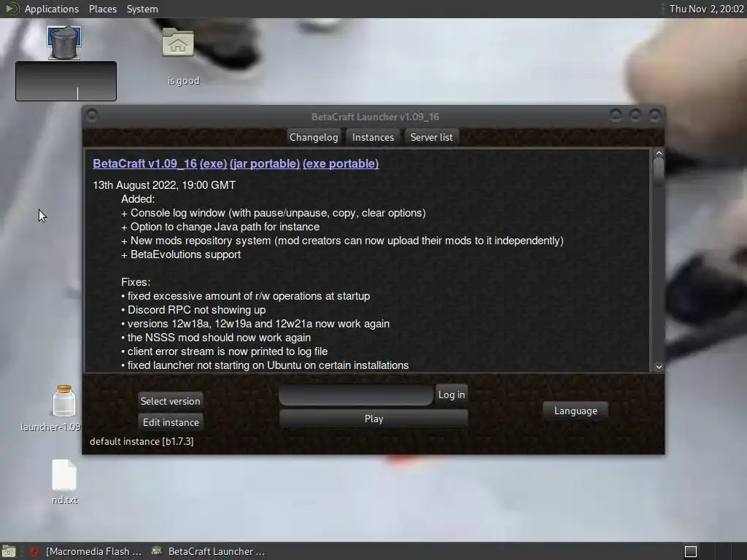The width and height of the screenshot is (747, 560).
Task: Click the desktop icon rename text box
Action: tap(66, 81)
